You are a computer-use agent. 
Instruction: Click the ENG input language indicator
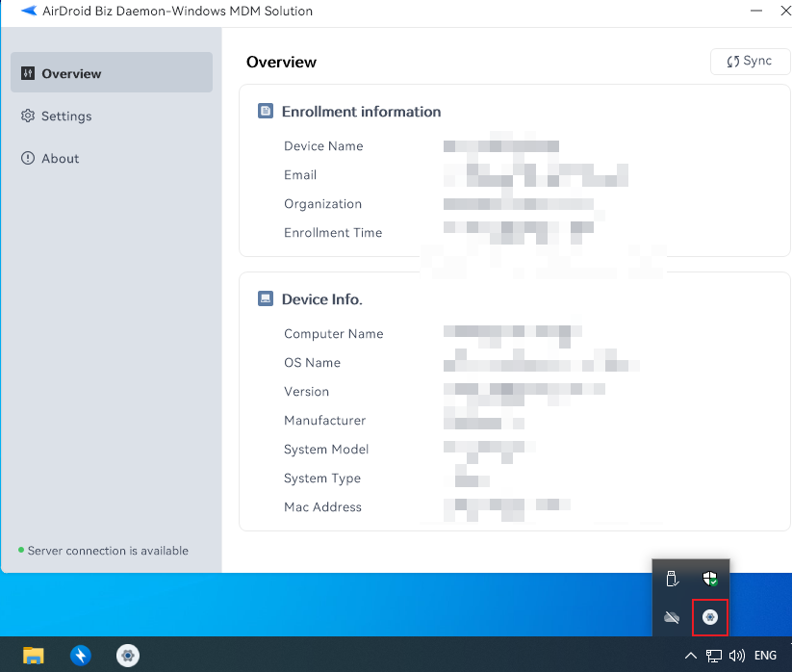pyautogui.click(x=765, y=656)
